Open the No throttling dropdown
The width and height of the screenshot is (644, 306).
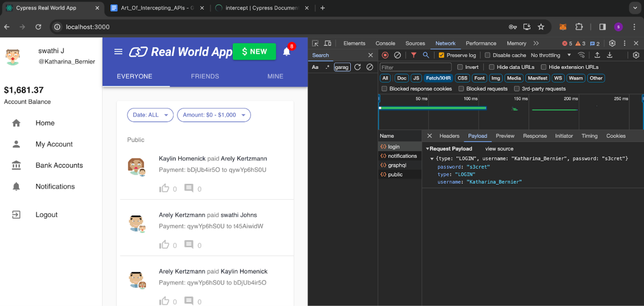[551, 55]
